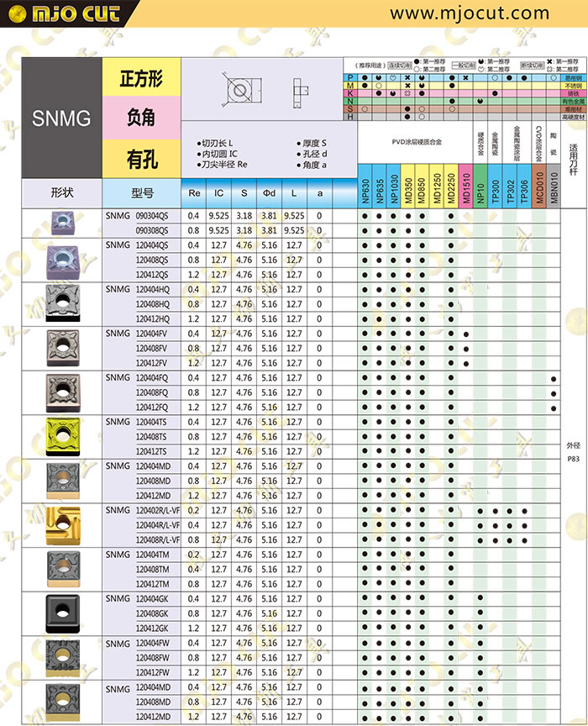Click the NP635 grade column header
This screenshot has width=588, height=726.
[x=379, y=187]
